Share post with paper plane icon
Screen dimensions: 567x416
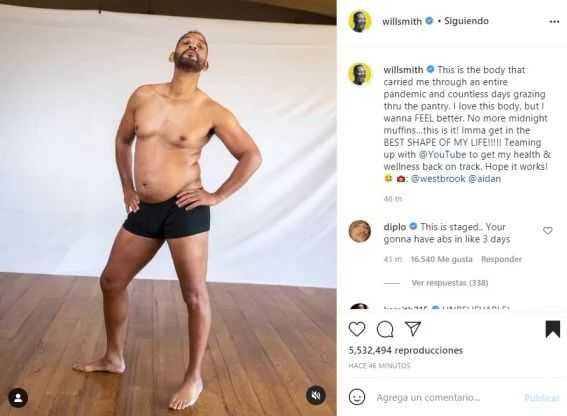[413, 328]
